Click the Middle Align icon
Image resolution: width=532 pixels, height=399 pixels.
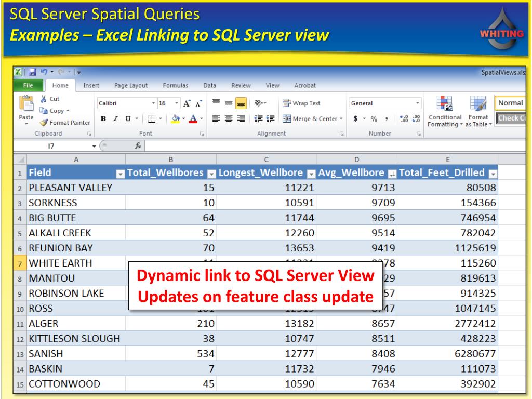[229, 102]
